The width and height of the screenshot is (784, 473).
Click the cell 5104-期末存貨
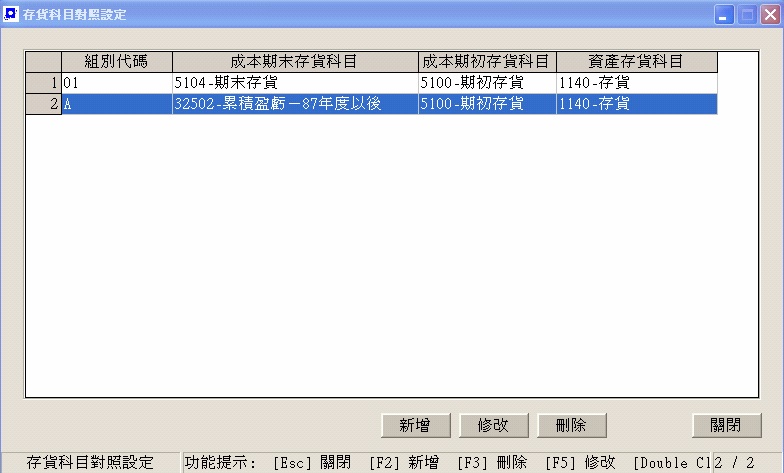pyautogui.click(x=295, y=83)
